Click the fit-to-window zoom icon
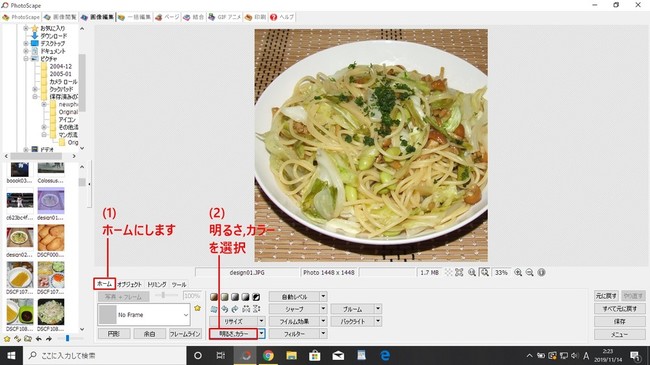 coord(485,273)
